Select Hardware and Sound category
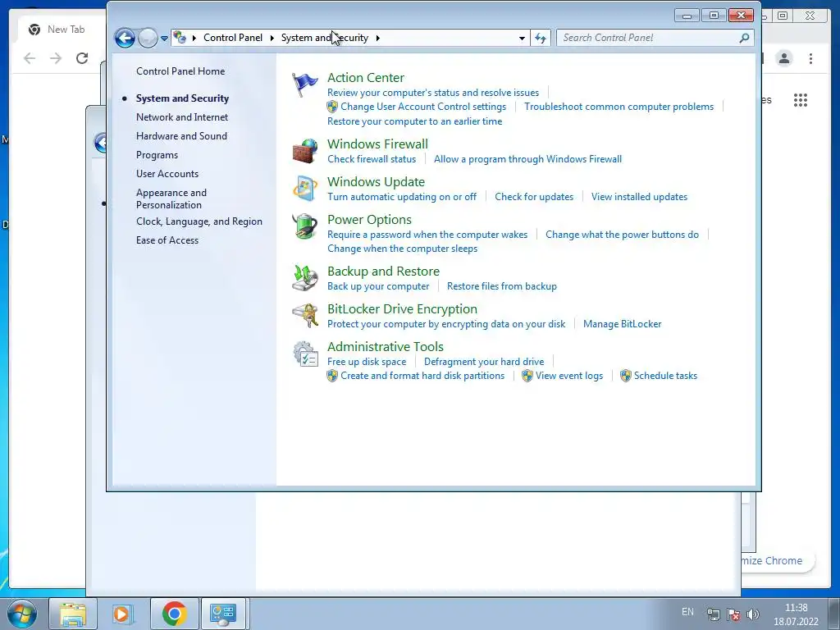Viewport: 840px width, 630px height. (181, 136)
